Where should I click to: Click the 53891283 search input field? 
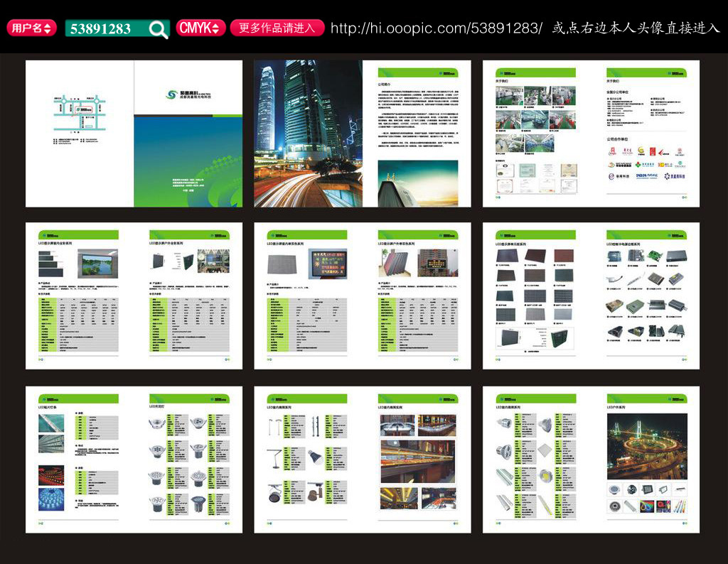click(x=105, y=29)
